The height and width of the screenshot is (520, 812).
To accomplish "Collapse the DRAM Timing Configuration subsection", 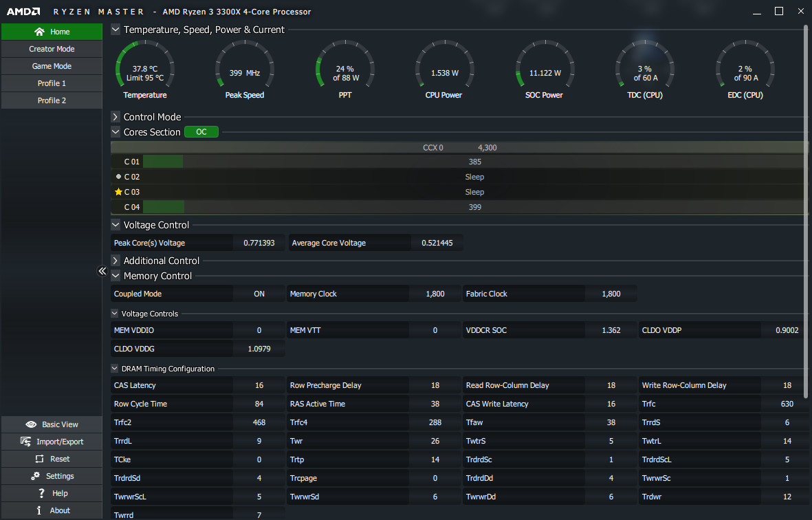I will (x=114, y=369).
